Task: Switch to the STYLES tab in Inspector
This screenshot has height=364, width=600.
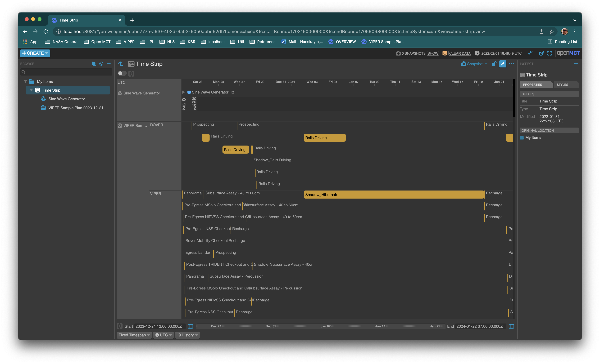Action: pyautogui.click(x=563, y=84)
